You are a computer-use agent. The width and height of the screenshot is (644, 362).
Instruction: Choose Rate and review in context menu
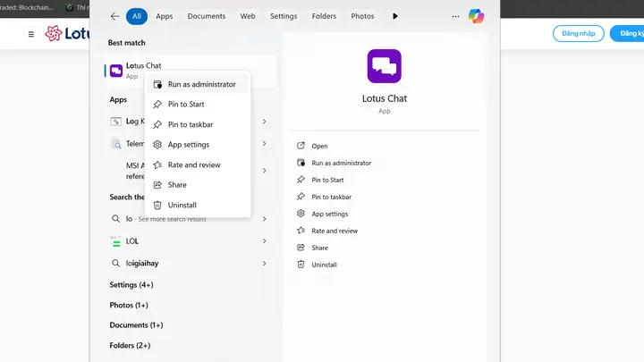198,164
